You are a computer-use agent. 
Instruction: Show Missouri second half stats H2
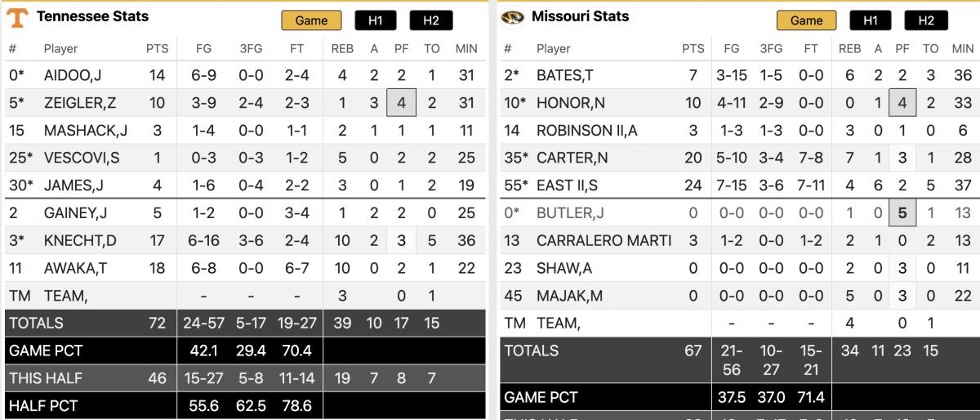tap(925, 20)
